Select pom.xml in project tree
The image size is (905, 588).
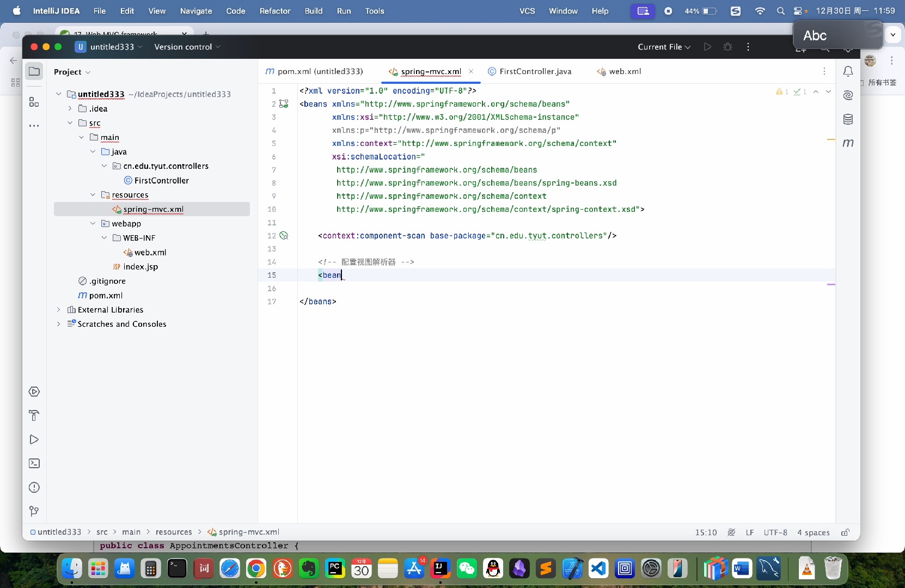pos(100,296)
